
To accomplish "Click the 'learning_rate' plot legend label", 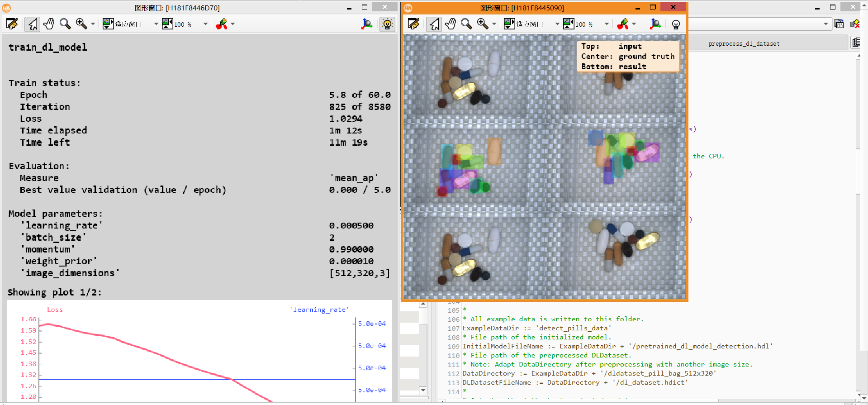I will click(319, 310).
